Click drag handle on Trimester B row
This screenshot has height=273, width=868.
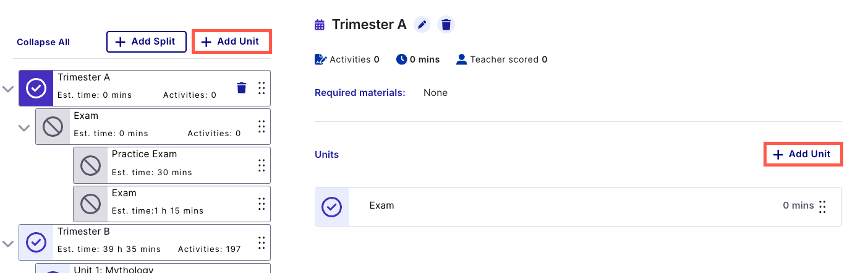tap(262, 242)
